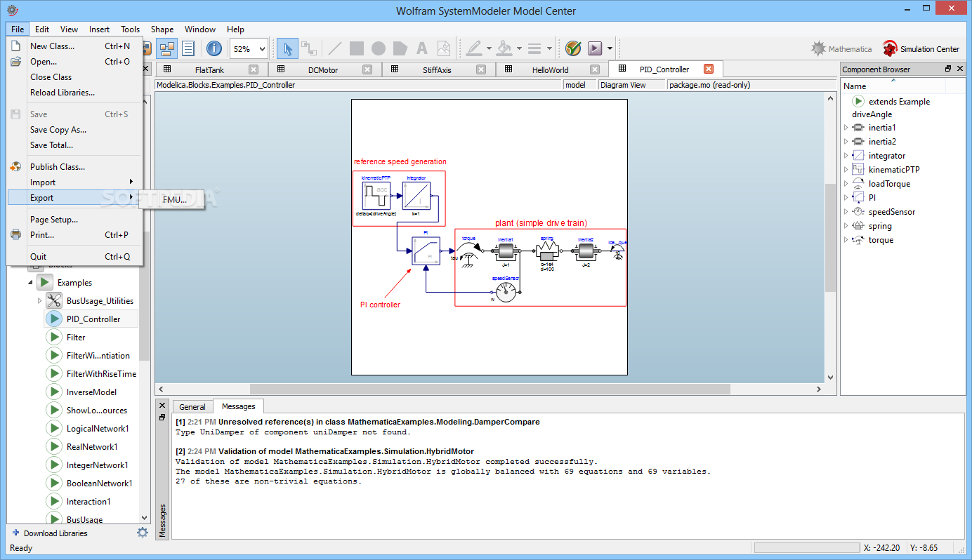Expand inertia1 in Component Browser

[846, 128]
